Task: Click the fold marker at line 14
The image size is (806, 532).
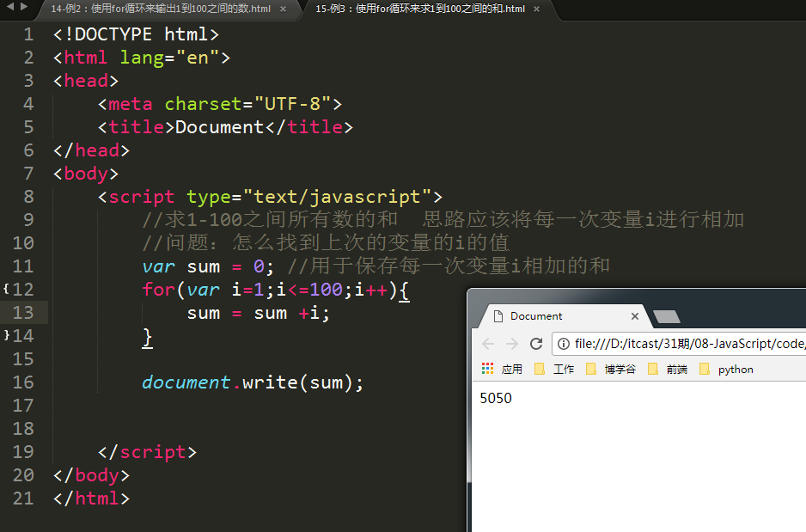Action: [x=6, y=335]
